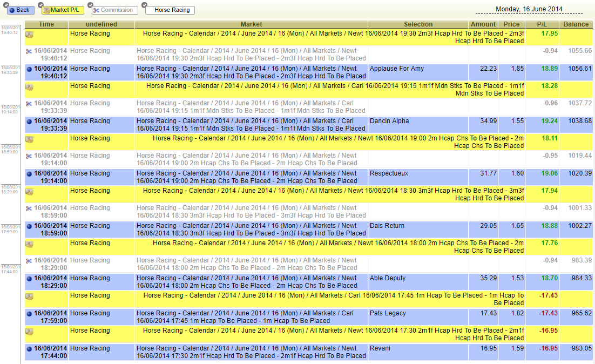Click the Back button
595x364 pixels.
point(21,10)
